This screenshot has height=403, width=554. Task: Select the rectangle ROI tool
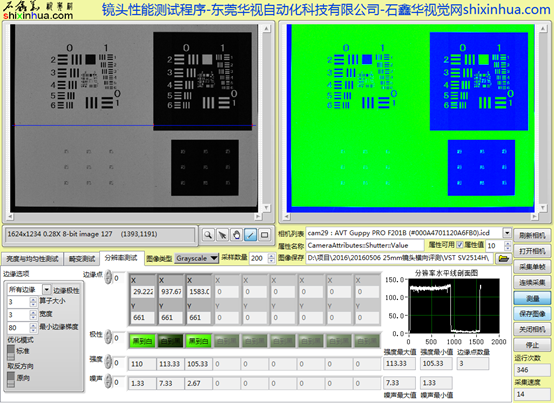265,235
